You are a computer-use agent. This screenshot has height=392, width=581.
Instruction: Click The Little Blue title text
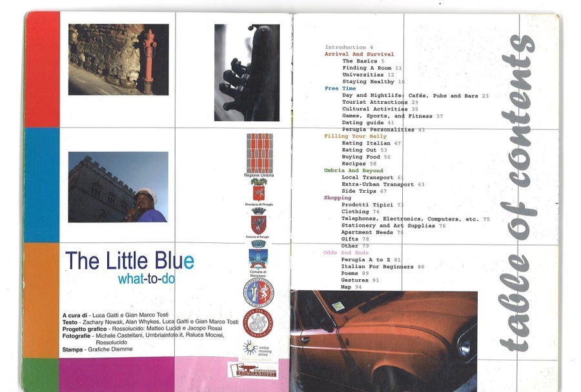[x=129, y=260]
